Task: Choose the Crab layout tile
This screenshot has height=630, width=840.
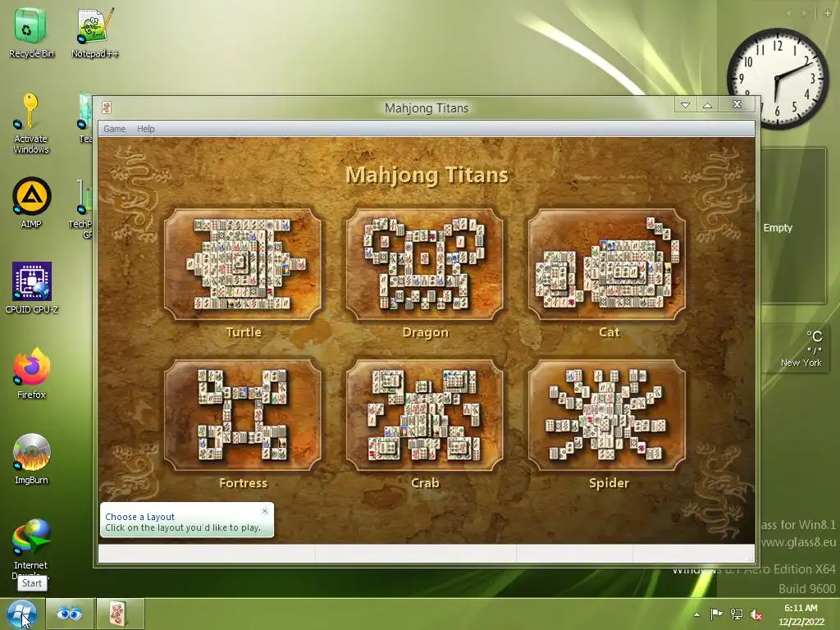Action: (425, 415)
